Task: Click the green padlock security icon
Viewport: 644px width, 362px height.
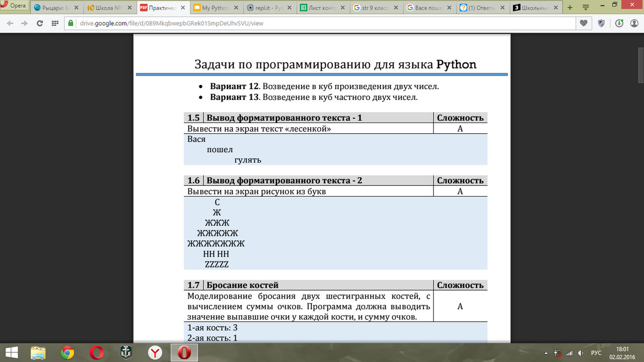Action: pyautogui.click(x=70, y=24)
